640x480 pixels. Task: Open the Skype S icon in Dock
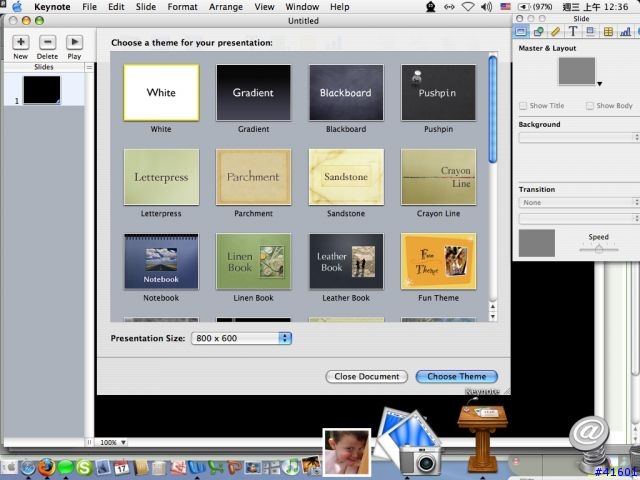point(84,467)
